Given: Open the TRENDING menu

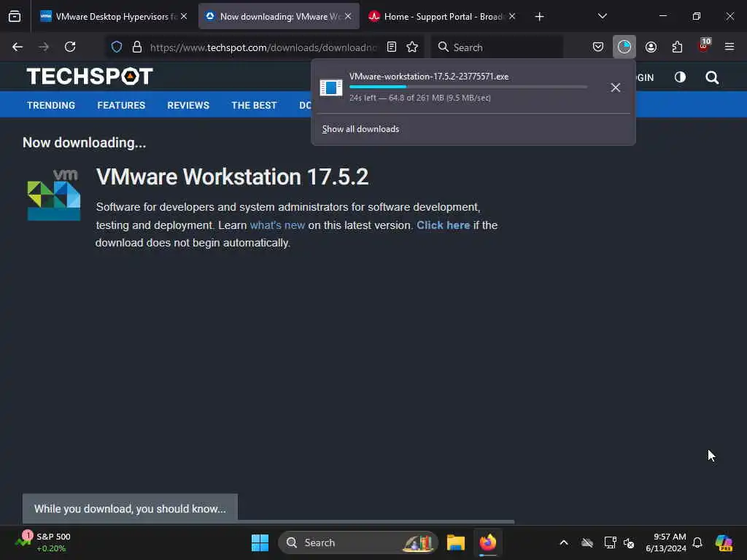Looking at the screenshot, I should 51,105.
